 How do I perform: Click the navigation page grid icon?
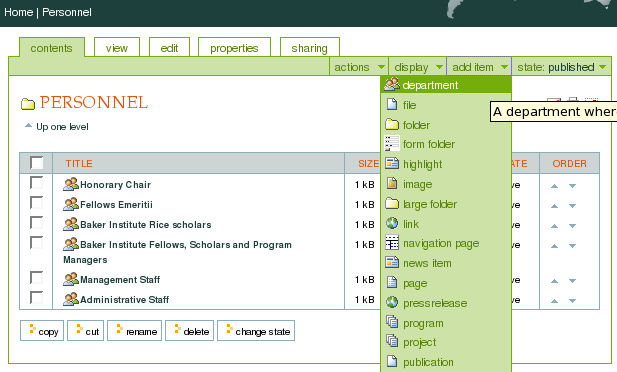point(392,243)
